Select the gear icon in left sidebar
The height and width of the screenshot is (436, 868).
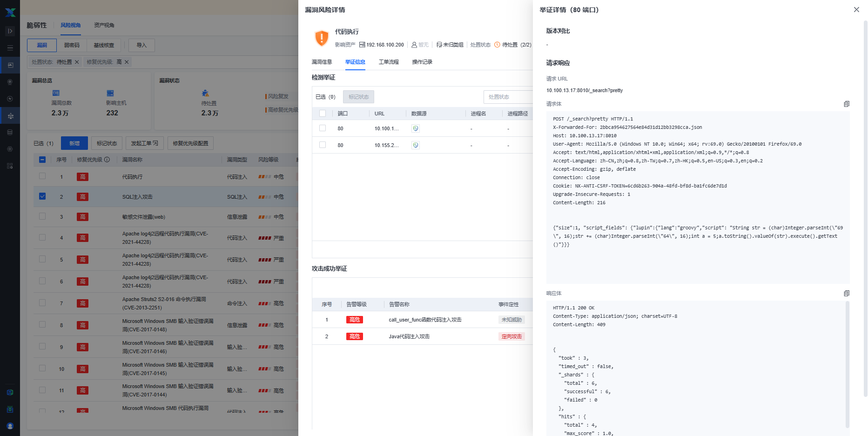tap(10, 149)
